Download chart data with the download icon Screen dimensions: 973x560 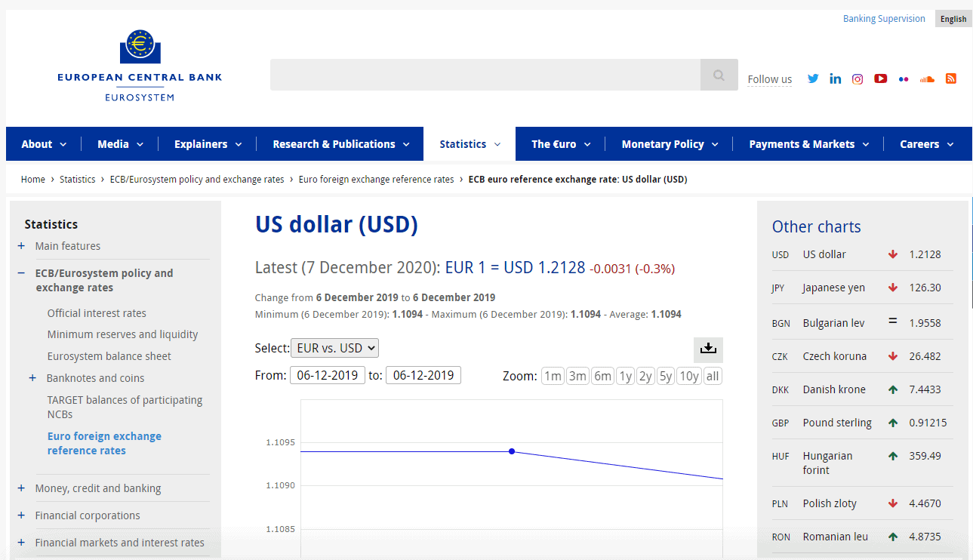coord(708,349)
